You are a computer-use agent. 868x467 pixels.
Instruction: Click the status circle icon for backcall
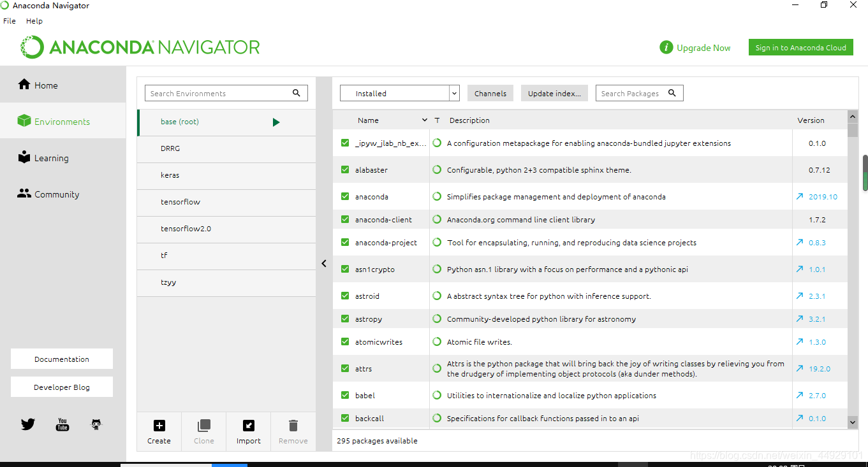[437, 419]
